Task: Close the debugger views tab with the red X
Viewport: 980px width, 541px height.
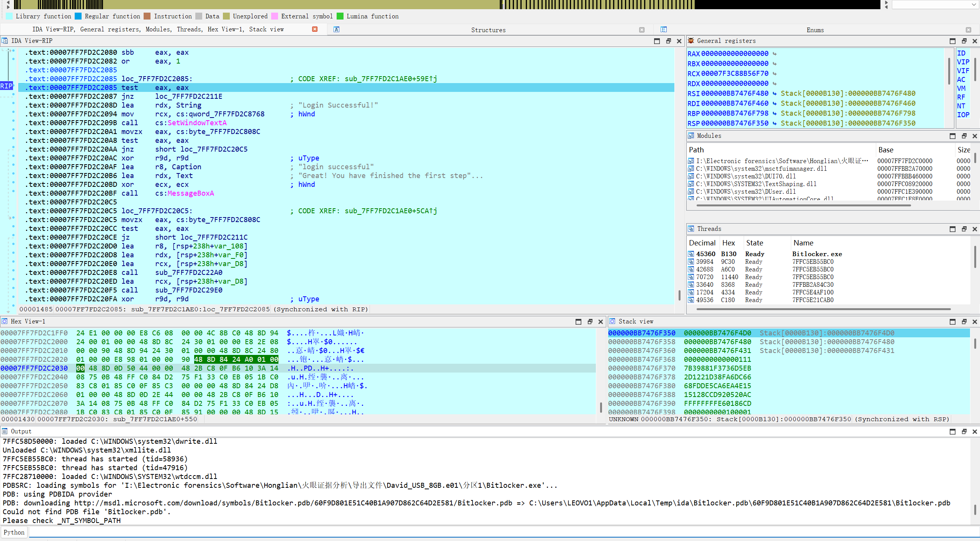Action: pos(315,29)
